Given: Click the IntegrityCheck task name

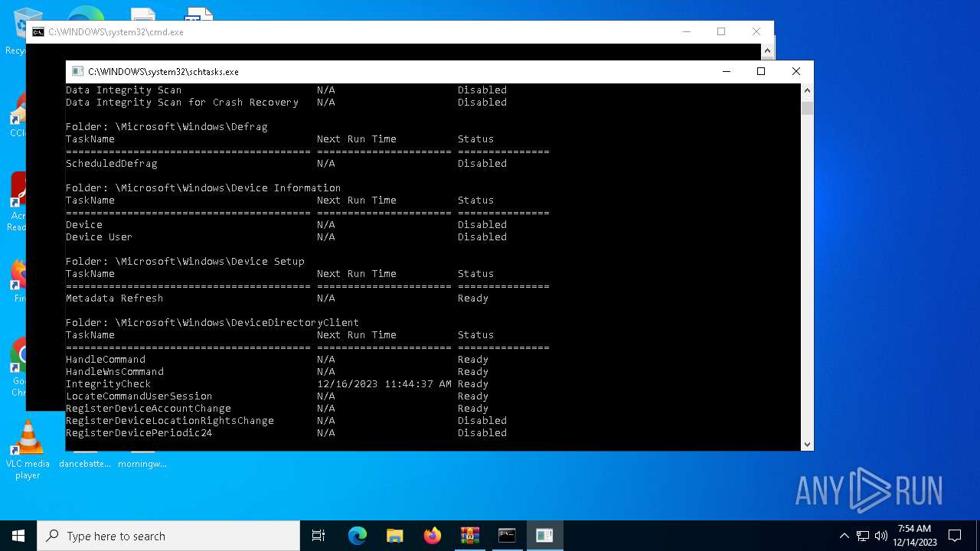Looking at the screenshot, I should (108, 383).
